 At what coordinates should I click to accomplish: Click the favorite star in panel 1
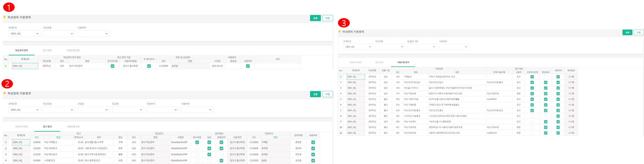5,17
